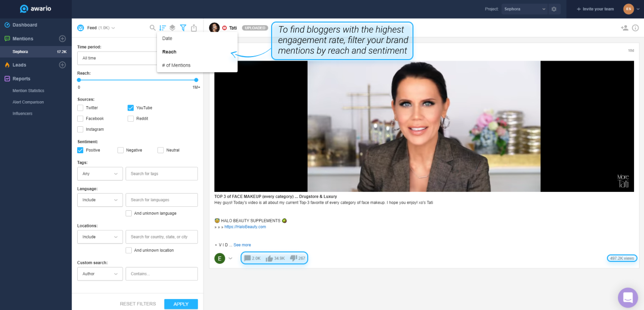
Task: Enable the Reddit source checkbox
Action: [131, 119]
